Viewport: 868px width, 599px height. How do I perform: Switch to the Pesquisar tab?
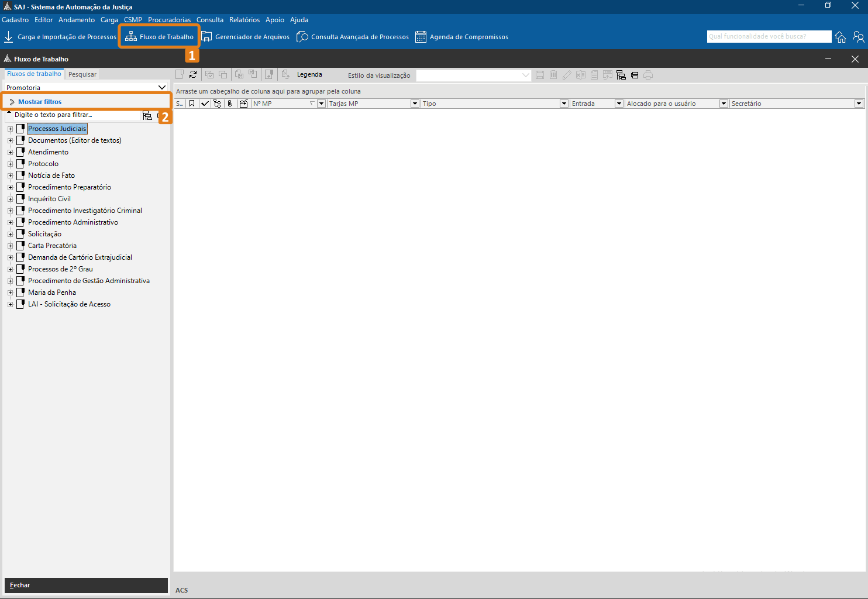tap(82, 74)
